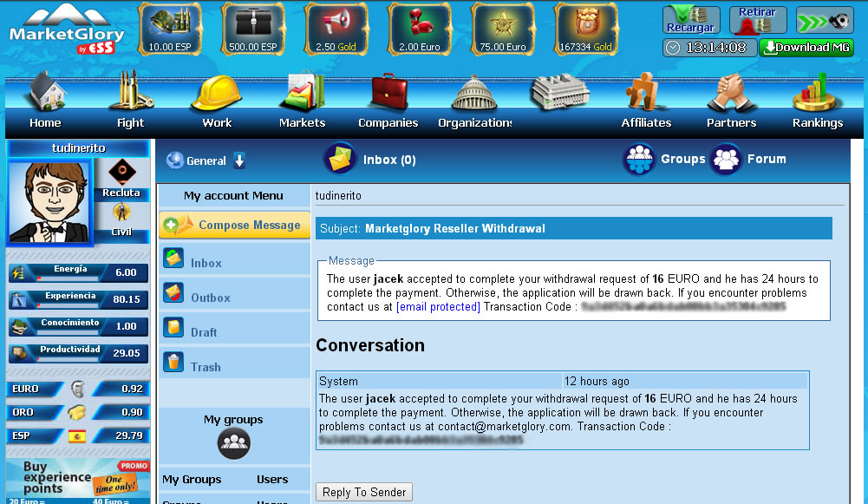Open the Buy experience points promo banner
Screen dimensions: 868x504
pos(78,481)
